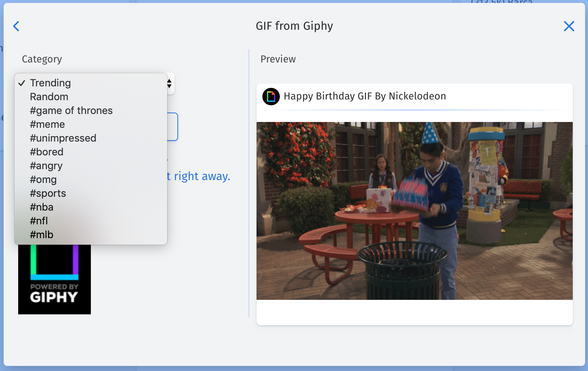The height and width of the screenshot is (371, 588).
Task: Click the partially hidden text input field
Action: coord(173,127)
